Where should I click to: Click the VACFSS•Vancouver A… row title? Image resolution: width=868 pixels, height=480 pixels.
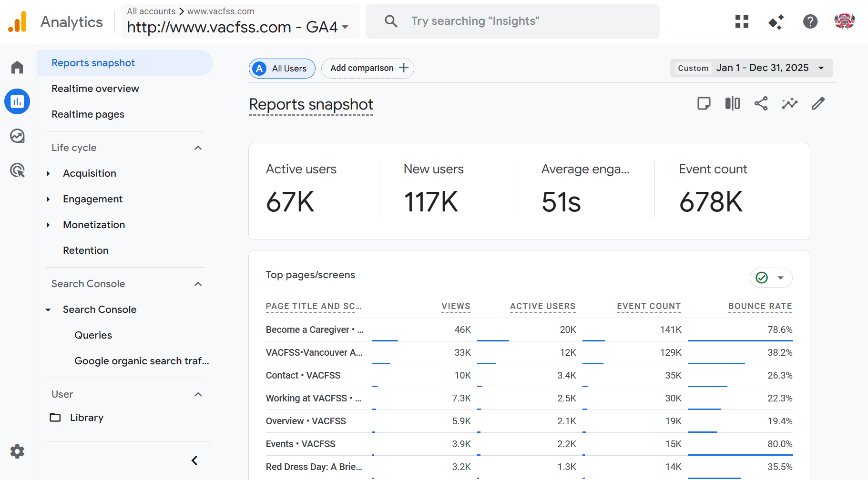314,352
